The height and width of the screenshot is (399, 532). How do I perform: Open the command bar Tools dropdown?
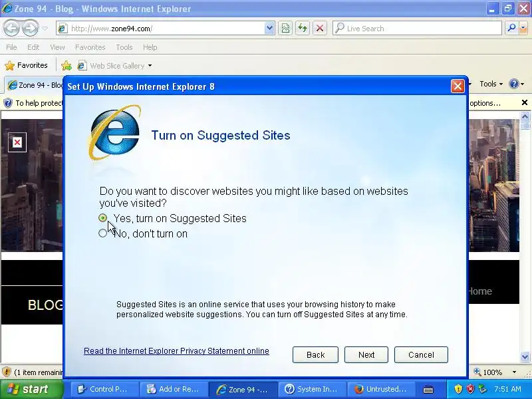(491, 84)
